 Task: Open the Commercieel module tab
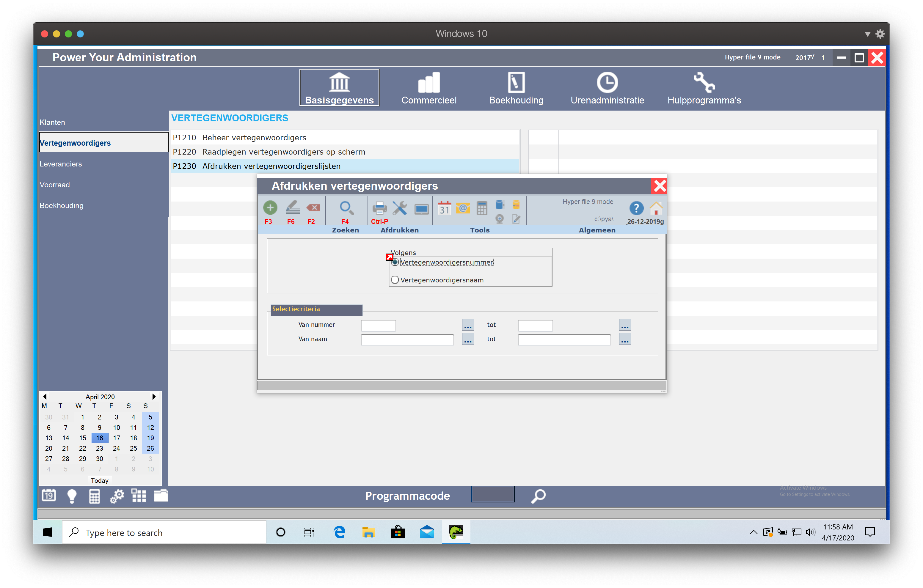point(428,88)
